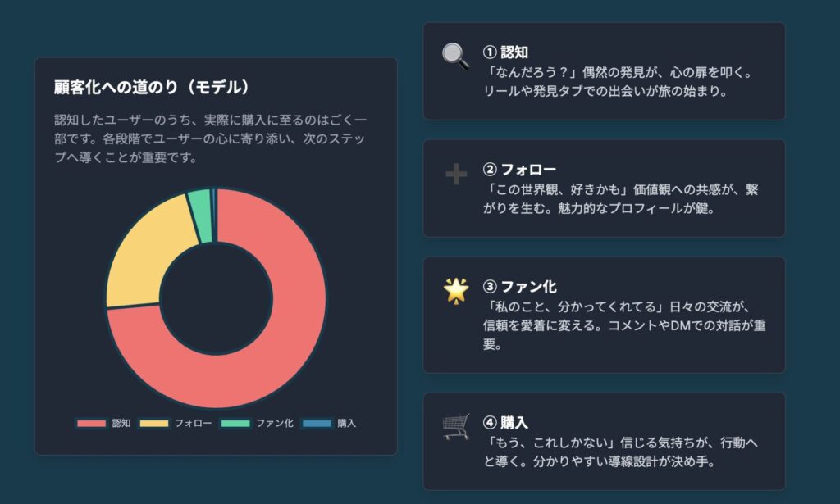Toggle the フォロー legend entry under the chart
Screen dimensions: 840x504
(x=176, y=423)
